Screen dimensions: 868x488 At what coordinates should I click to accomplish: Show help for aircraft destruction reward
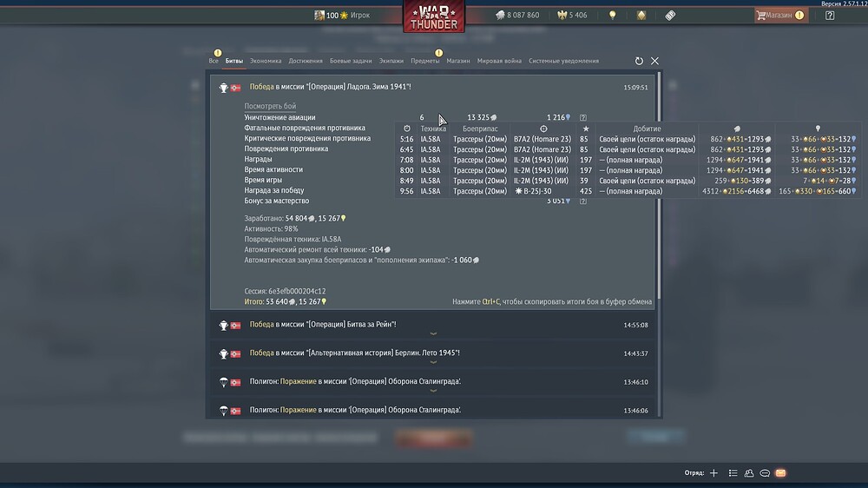[x=583, y=117]
